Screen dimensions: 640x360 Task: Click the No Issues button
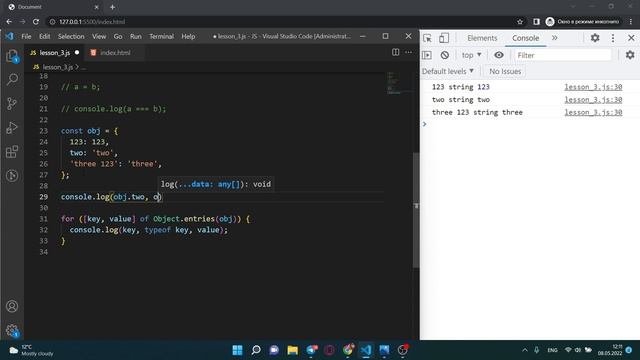pos(505,71)
